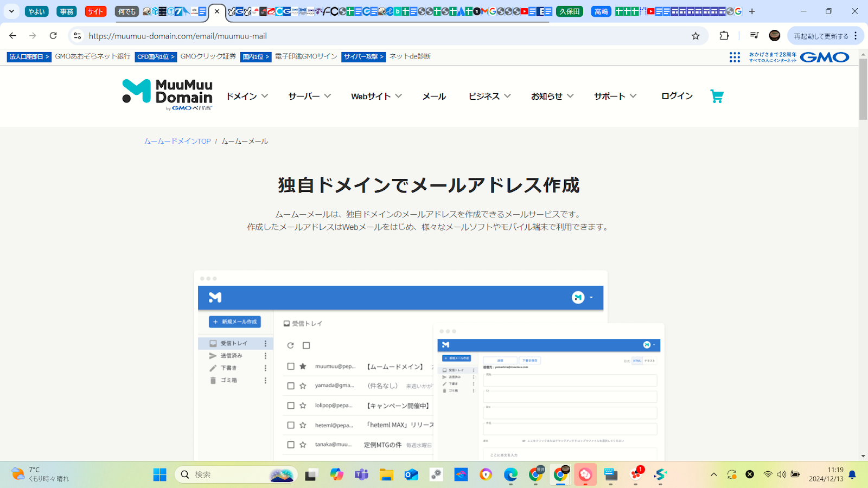868x488 pixels.
Task: Open the weather widget showing 7°C
Action: tap(41, 474)
